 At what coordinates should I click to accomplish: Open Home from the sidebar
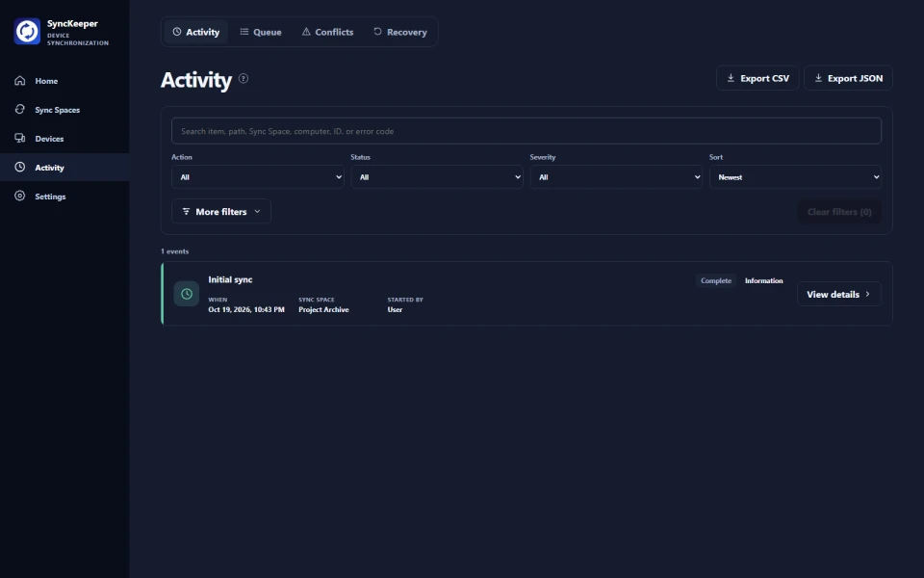[64, 81]
